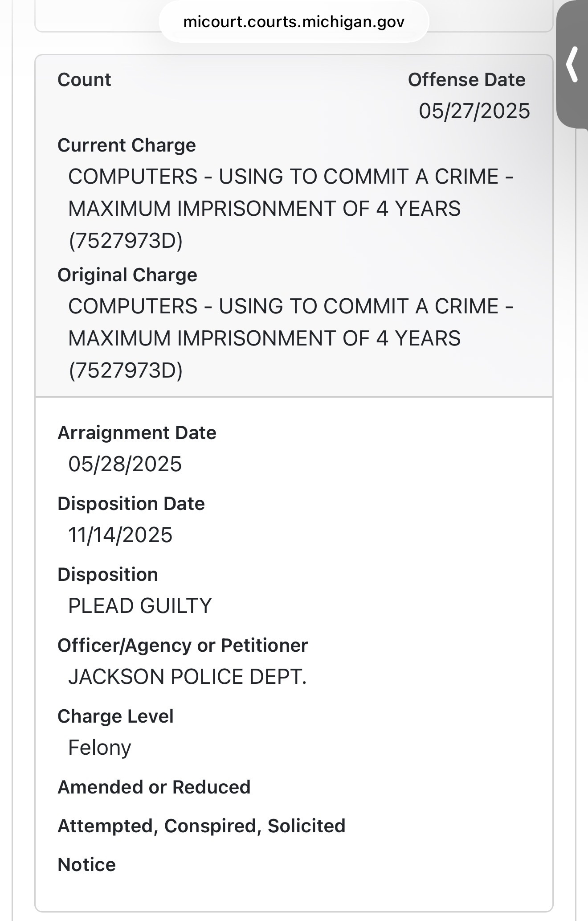Select the current charge description text
588x921 pixels.
[290, 209]
